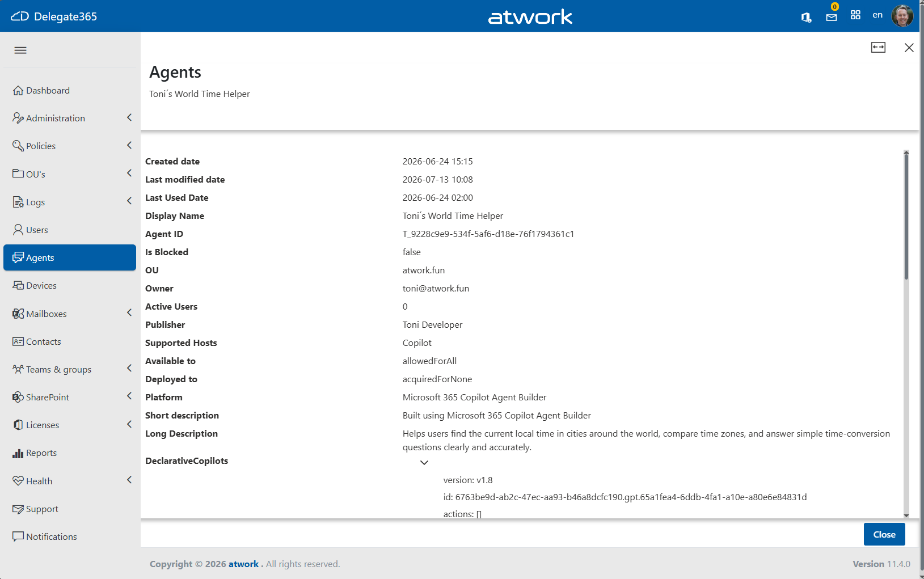
Task: Open the Microsoft 365 admin portal icon
Action: (x=806, y=17)
